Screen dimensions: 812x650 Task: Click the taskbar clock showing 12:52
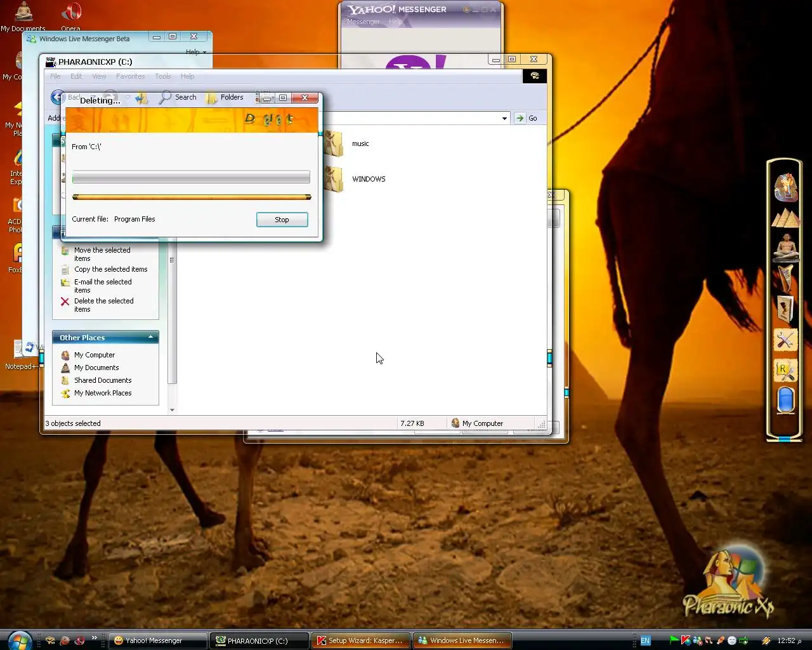point(790,640)
